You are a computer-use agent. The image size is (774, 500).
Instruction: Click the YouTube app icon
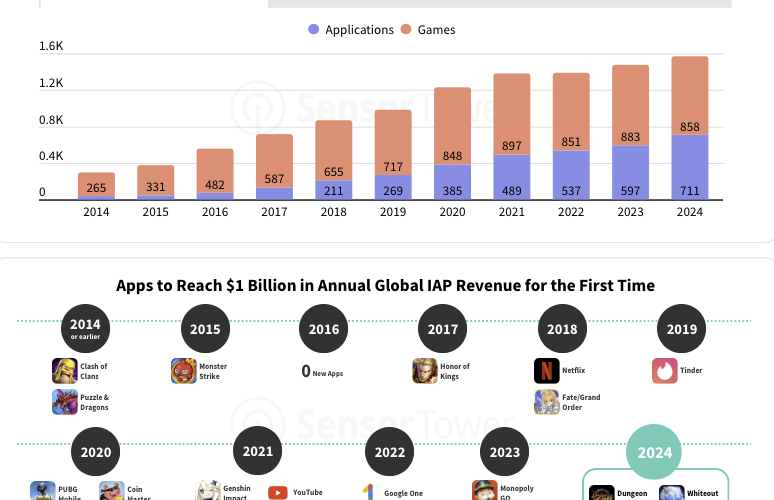[x=278, y=493]
